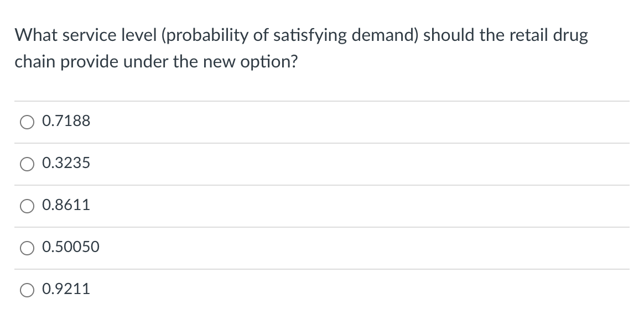
Task: Click the 0.50050 answer label text
Action: point(71,247)
